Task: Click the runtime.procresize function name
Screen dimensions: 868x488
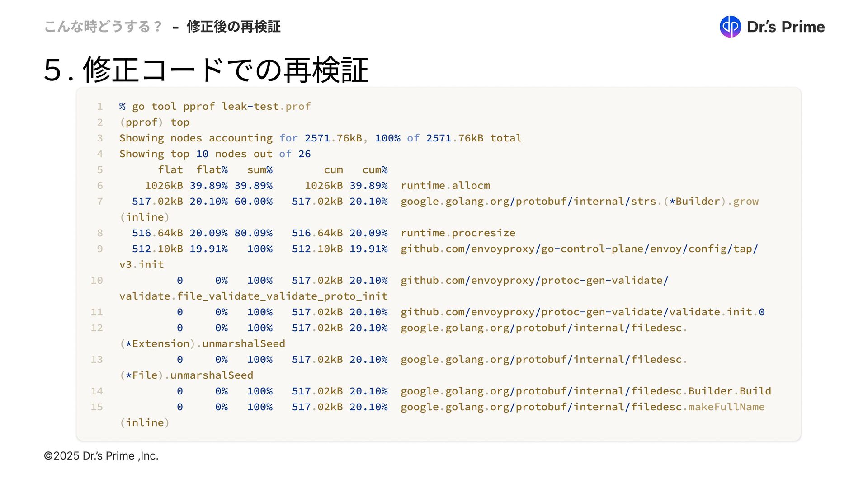Action: [458, 233]
